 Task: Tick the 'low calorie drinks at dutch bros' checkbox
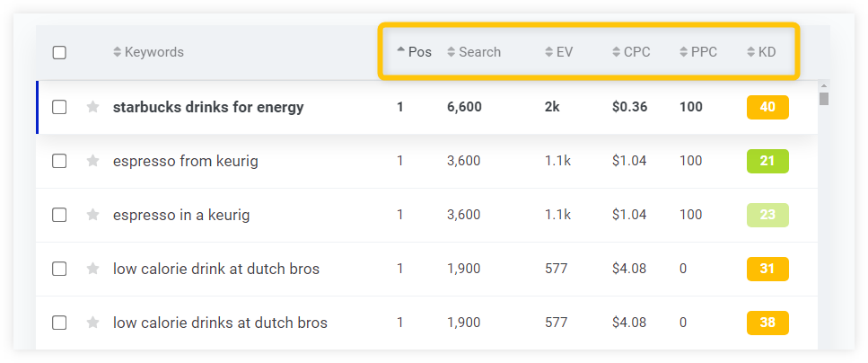pyautogui.click(x=59, y=323)
